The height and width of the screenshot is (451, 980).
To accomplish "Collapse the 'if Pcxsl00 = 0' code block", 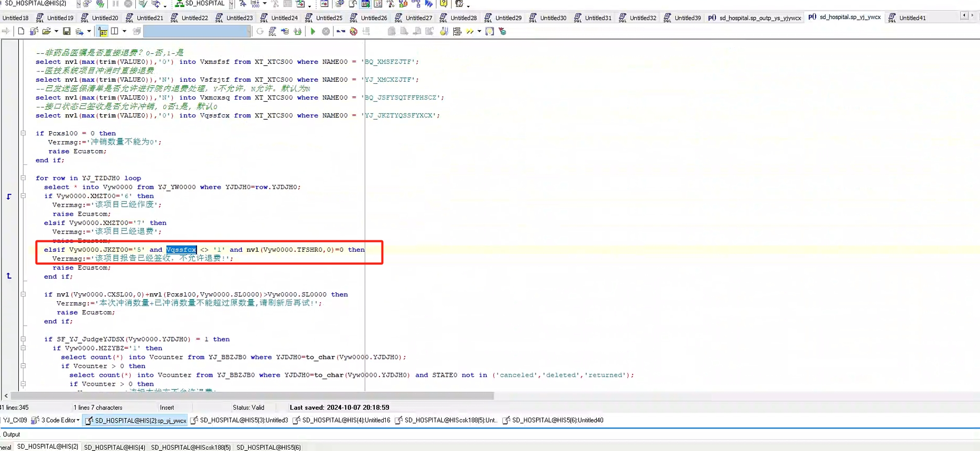I will pyautogui.click(x=23, y=133).
